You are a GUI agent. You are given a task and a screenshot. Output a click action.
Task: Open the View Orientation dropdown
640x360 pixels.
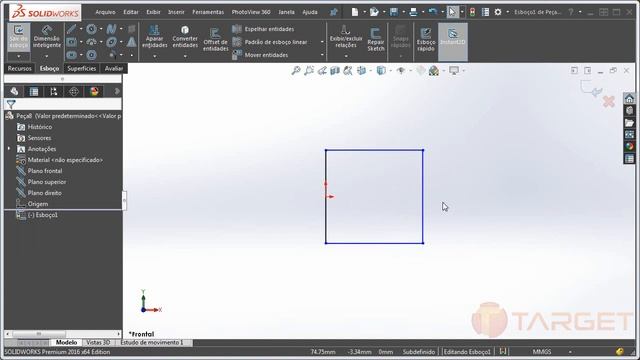pos(361,71)
